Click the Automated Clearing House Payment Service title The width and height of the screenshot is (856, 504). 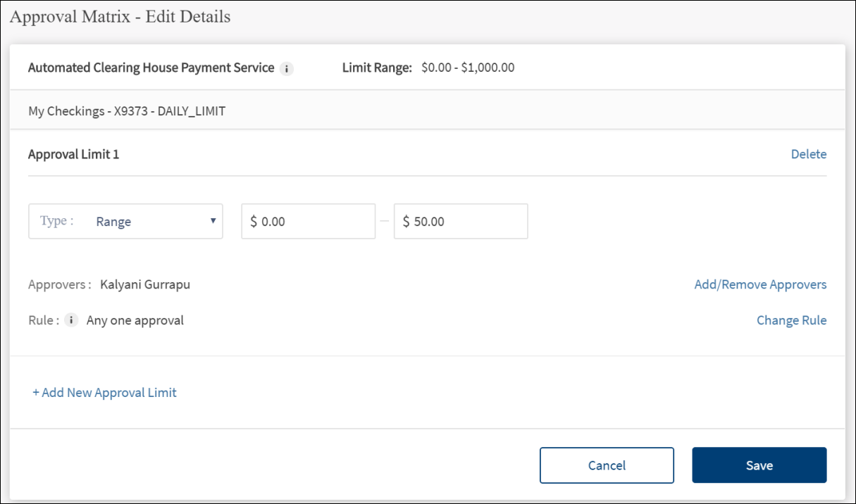(x=151, y=68)
